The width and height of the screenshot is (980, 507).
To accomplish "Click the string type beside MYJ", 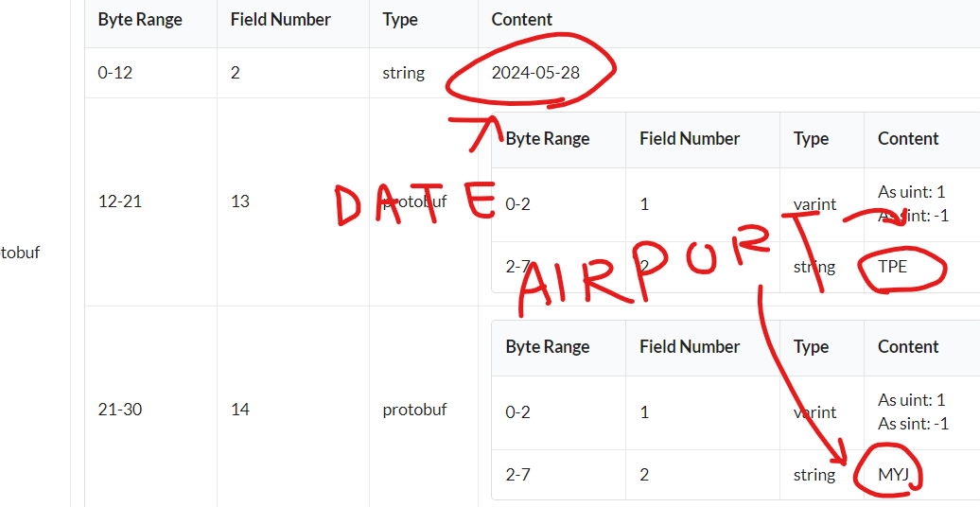I will click(814, 475).
